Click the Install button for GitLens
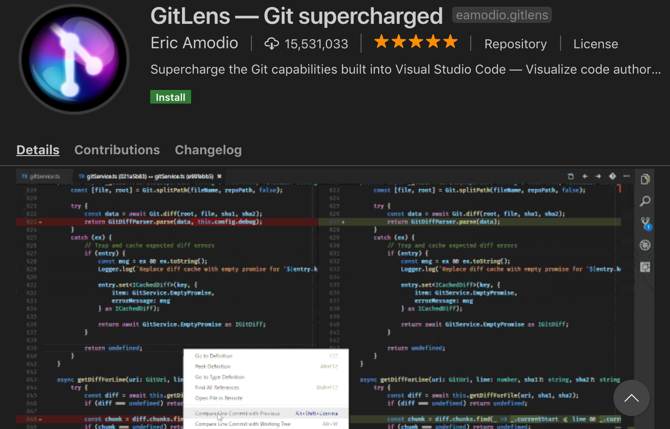The height and width of the screenshot is (429, 670). tap(171, 97)
